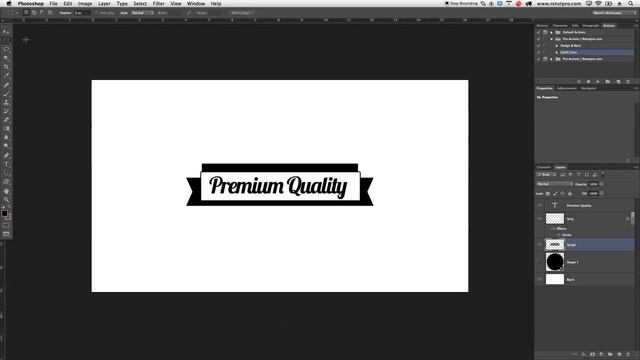
Task: Hide the Scroll layer
Action: [539, 245]
